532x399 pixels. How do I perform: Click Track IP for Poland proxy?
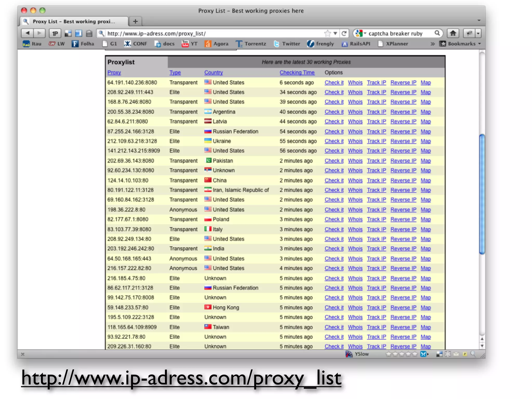point(376,219)
